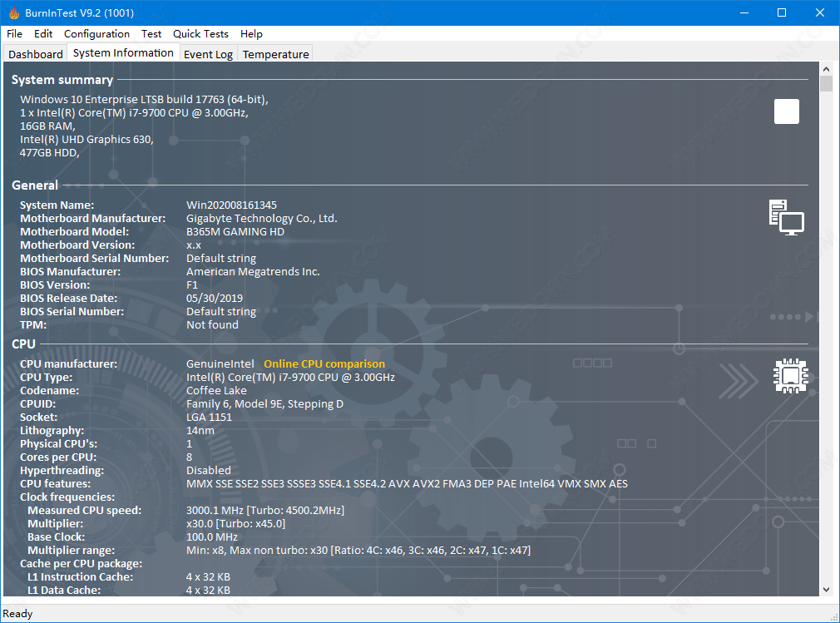Screen dimensions: 840x623
Task: Maximize the BurnInTest window
Action: click(782, 12)
